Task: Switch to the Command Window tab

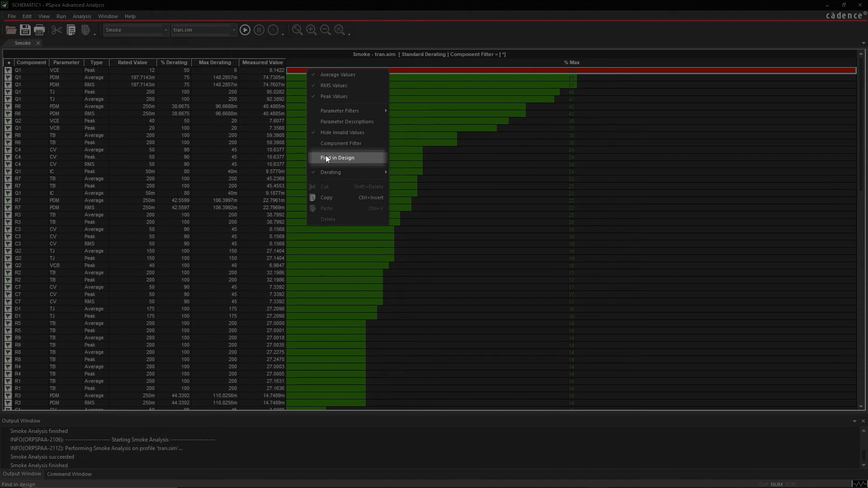Action: click(69, 474)
